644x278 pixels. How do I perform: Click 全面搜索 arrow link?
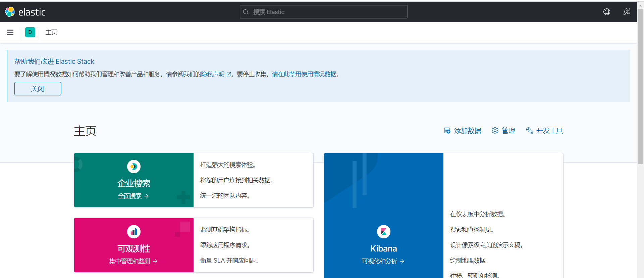(133, 196)
